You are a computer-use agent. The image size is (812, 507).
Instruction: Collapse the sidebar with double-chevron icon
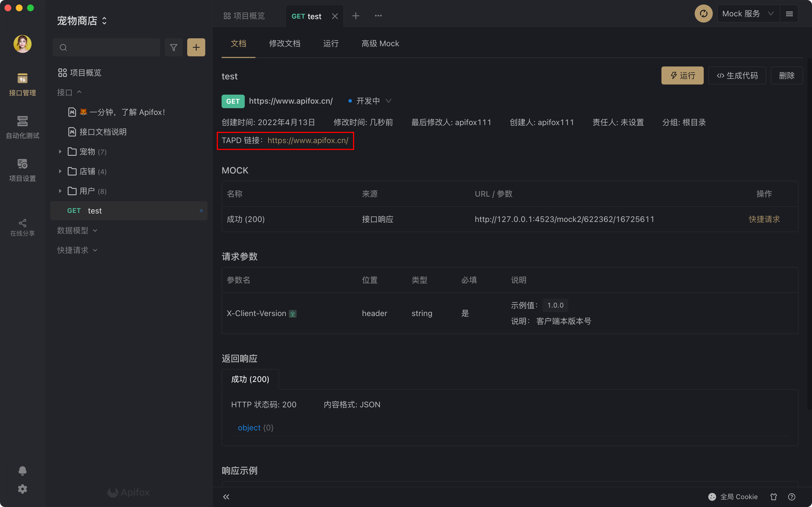point(226,497)
